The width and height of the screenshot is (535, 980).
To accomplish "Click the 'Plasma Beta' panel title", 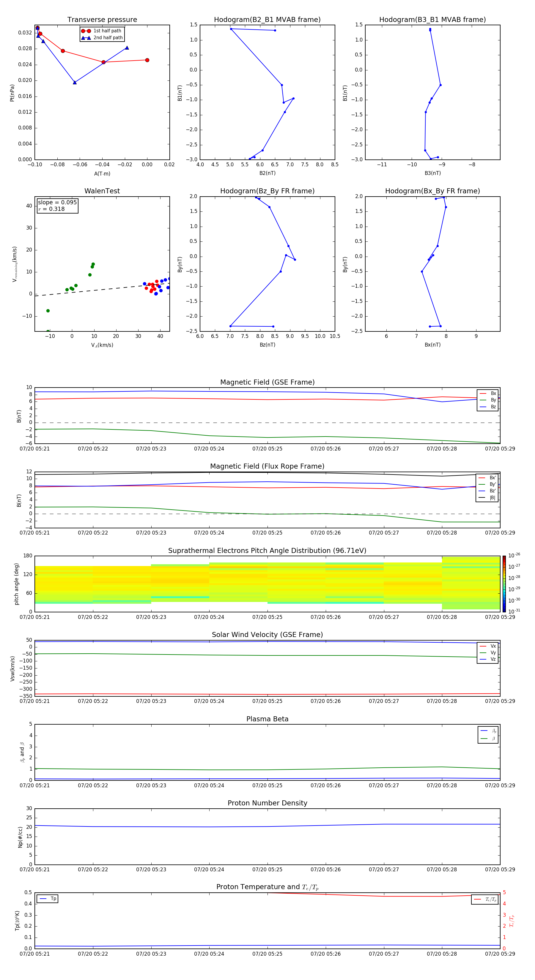I will point(267,719).
